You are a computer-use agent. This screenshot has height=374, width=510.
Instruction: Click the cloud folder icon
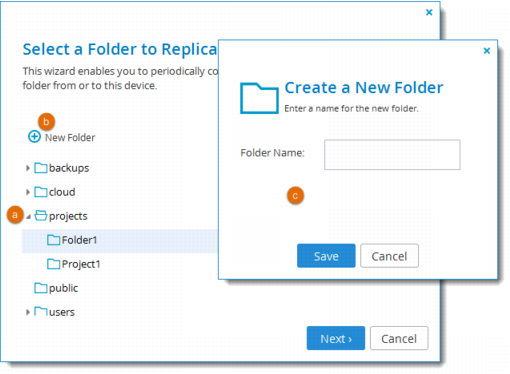click(41, 192)
